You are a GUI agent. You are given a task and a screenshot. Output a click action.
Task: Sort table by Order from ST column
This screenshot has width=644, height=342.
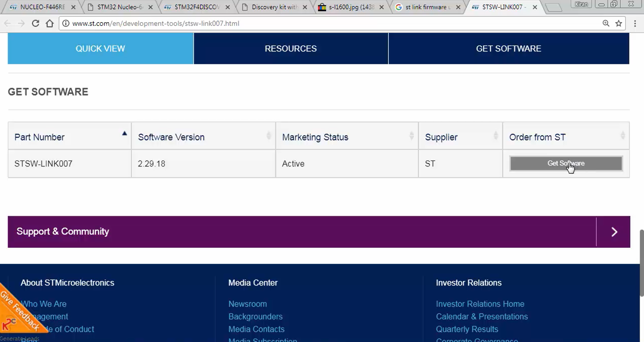tap(566, 136)
